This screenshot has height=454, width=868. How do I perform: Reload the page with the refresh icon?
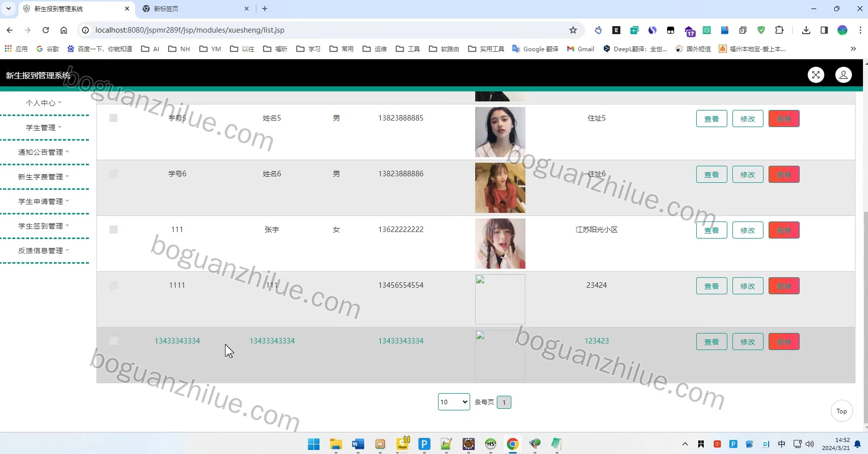point(46,30)
